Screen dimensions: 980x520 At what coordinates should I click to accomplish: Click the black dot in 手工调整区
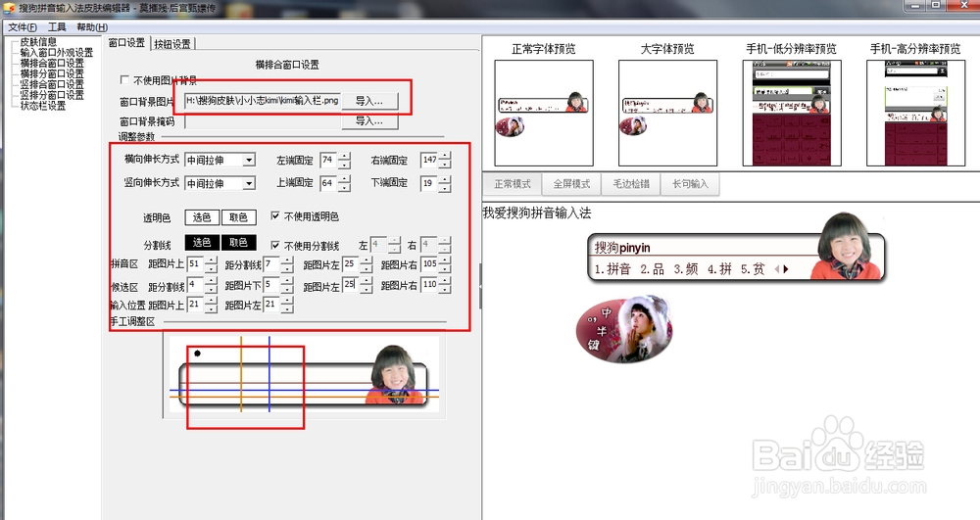[198, 354]
